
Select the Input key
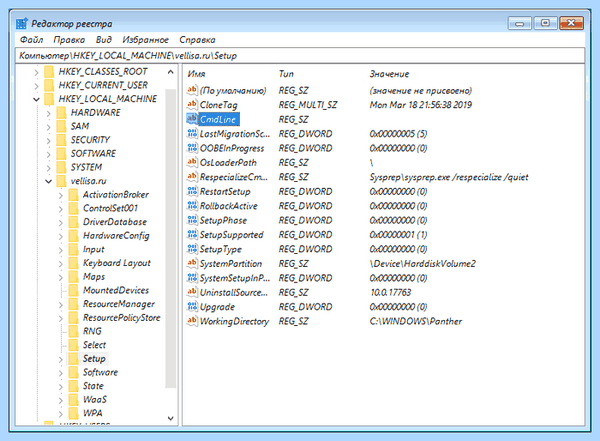coord(93,249)
